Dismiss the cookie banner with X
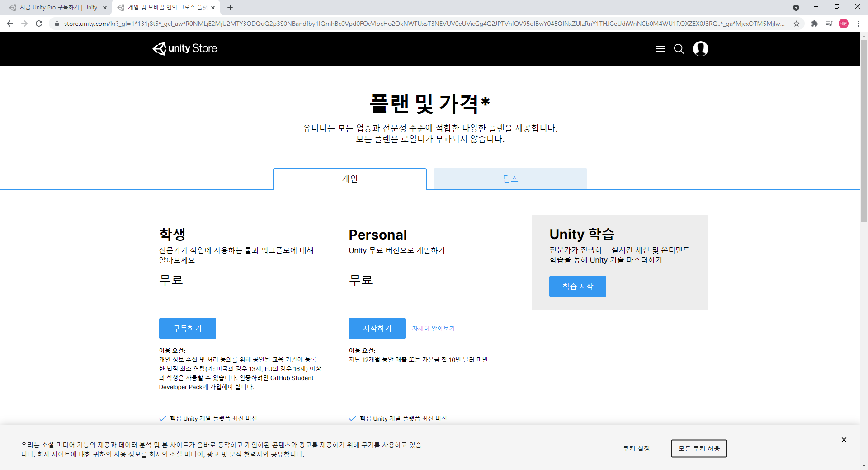This screenshot has height=470, width=868. (844, 440)
